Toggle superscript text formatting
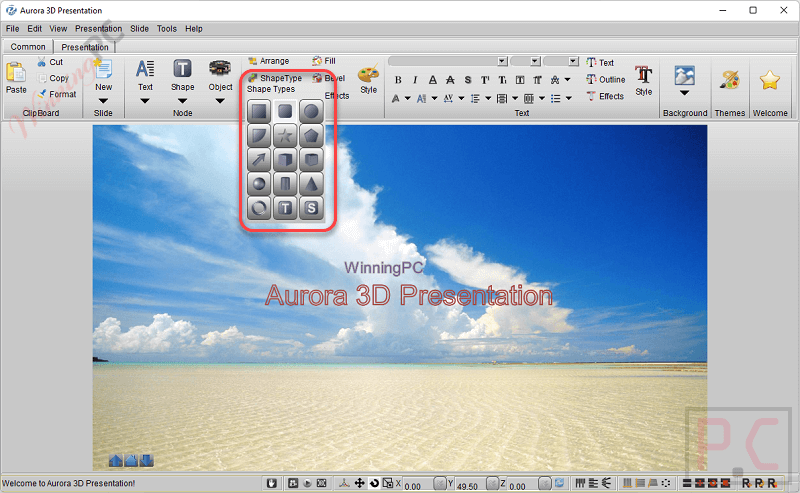 point(485,80)
